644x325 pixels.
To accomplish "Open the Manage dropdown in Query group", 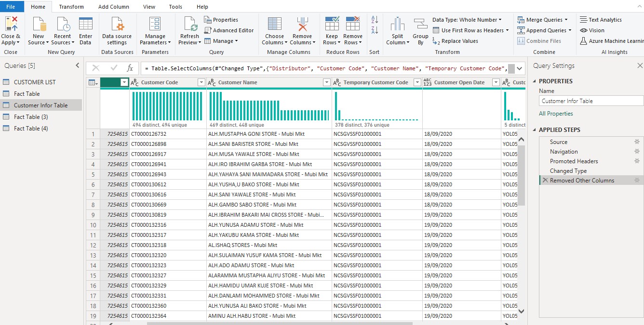I will pyautogui.click(x=221, y=41).
